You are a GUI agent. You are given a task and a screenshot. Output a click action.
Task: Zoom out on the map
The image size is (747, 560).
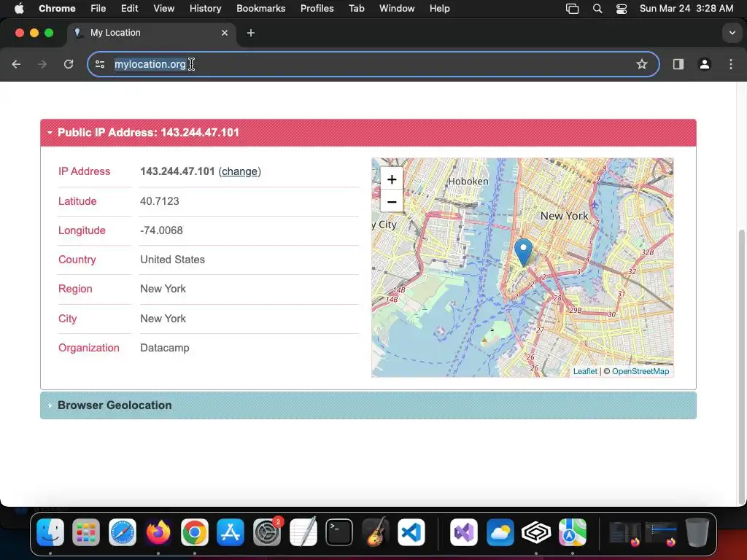click(392, 202)
